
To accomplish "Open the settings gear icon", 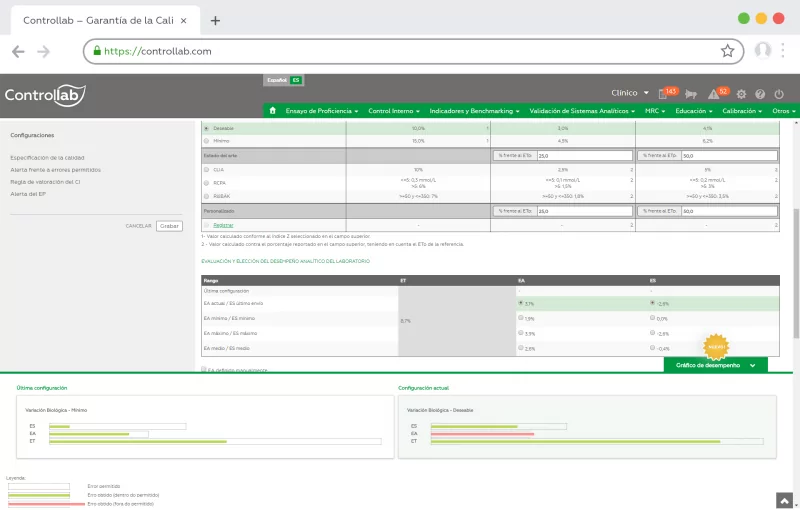I will click(741, 93).
